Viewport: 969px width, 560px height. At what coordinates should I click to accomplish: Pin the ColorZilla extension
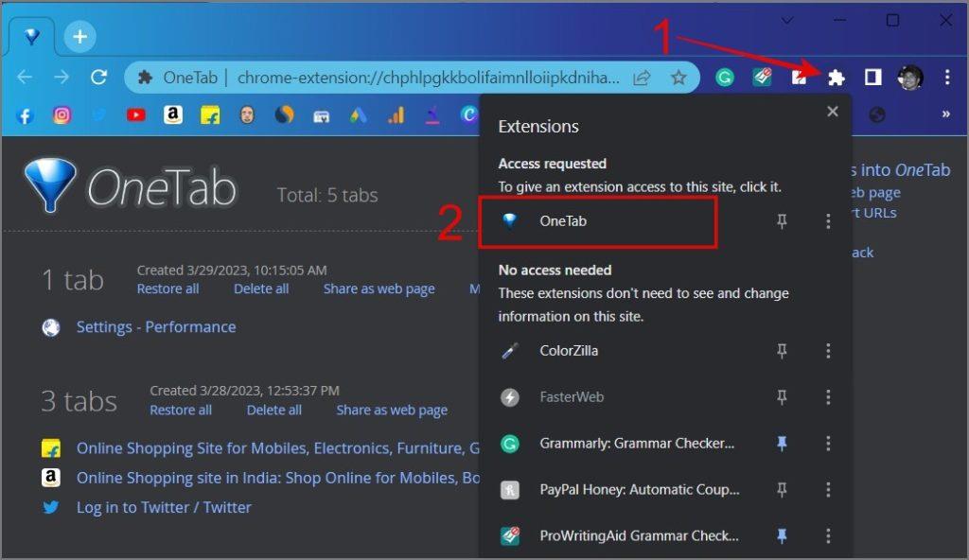pos(782,351)
